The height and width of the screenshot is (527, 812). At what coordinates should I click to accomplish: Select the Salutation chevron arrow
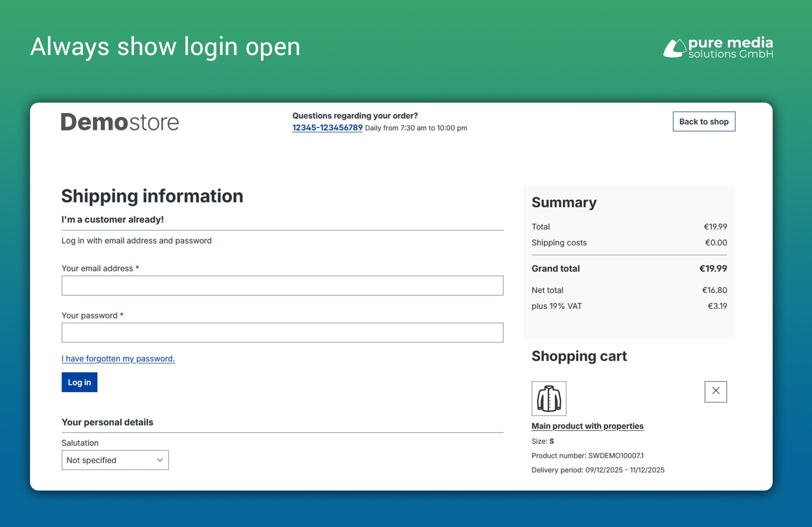click(x=159, y=460)
